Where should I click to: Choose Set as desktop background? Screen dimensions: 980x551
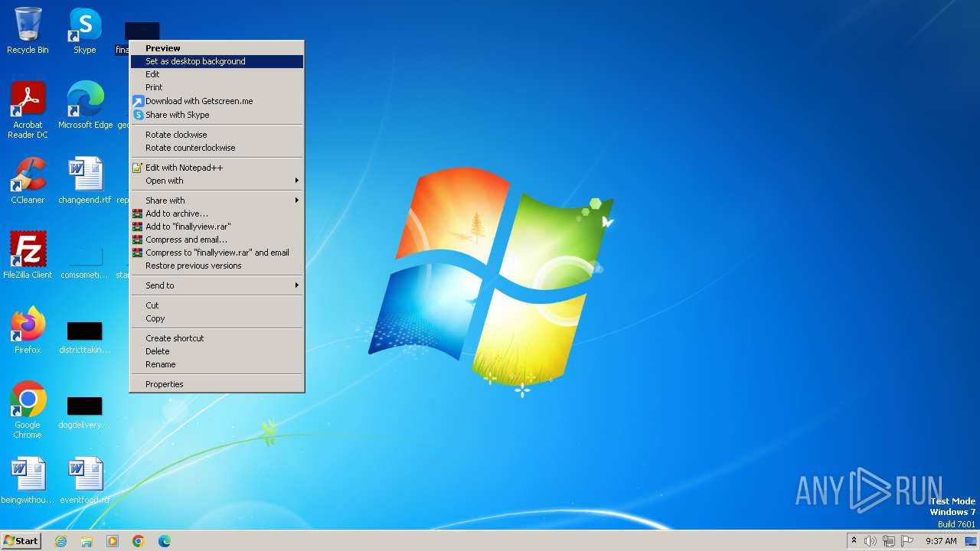(x=217, y=61)
